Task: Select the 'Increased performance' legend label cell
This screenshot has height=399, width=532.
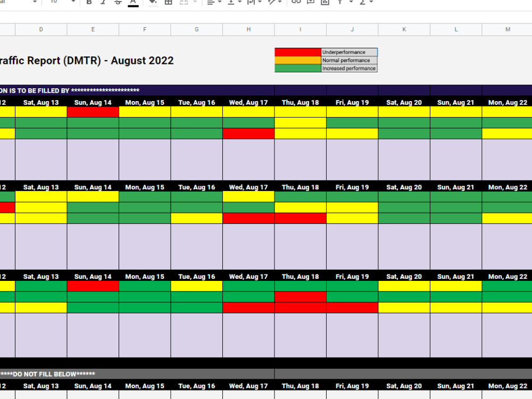Action: pyautogui.click(x=349, y=68)
